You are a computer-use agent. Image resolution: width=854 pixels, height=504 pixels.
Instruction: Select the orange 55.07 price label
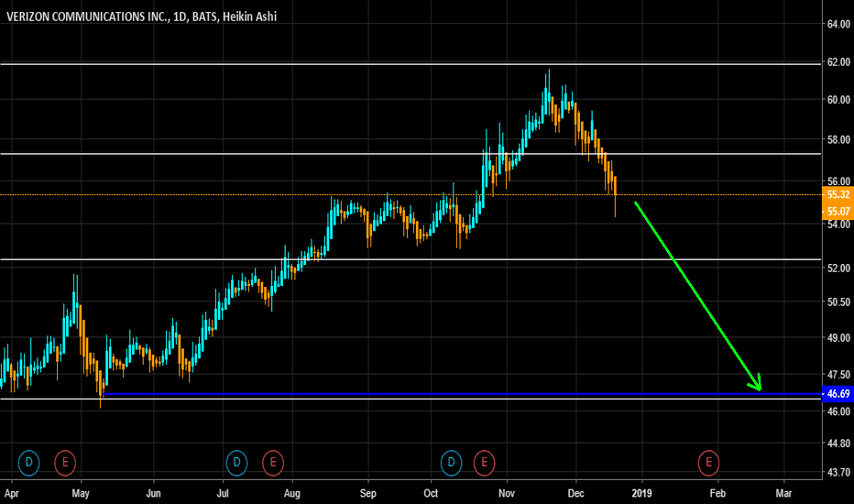(x=838, y=212)
